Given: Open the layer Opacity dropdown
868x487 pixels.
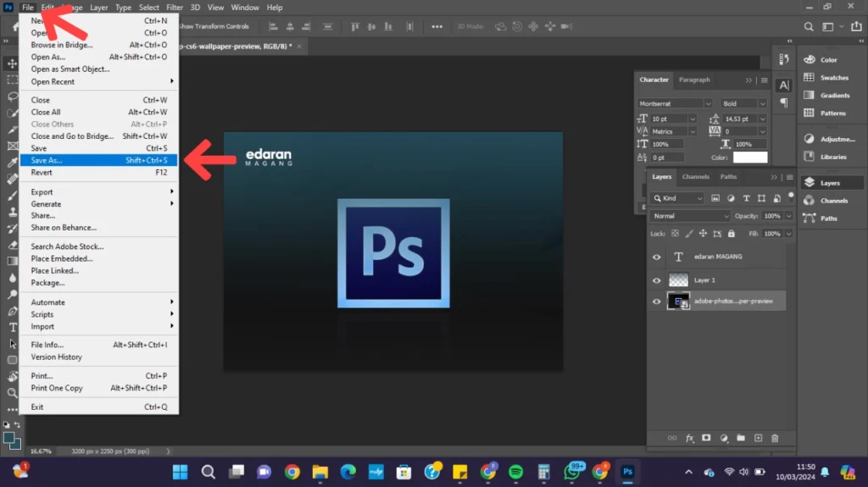Looking at the screenshot, I should (x=789, y=216).
